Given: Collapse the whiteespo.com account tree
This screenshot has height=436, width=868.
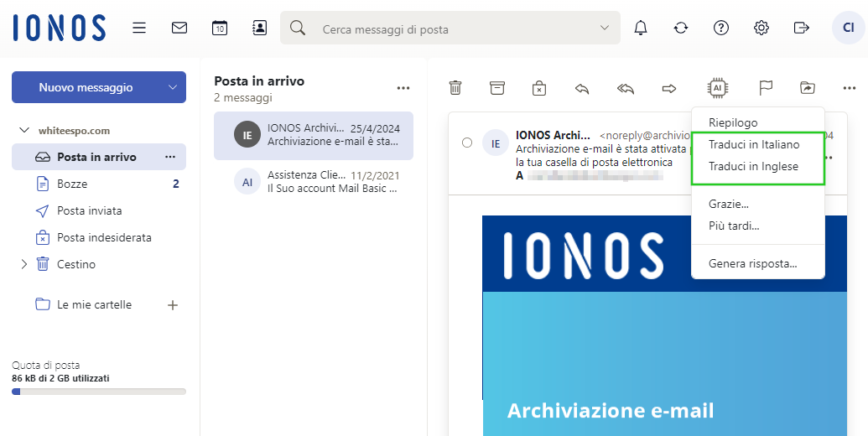Looking at the screenshot, I should point(23,131).
